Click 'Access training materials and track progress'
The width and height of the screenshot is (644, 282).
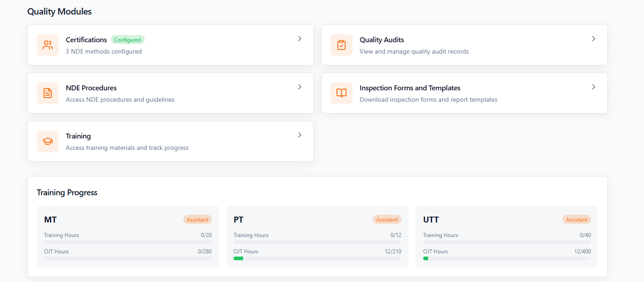127,148
